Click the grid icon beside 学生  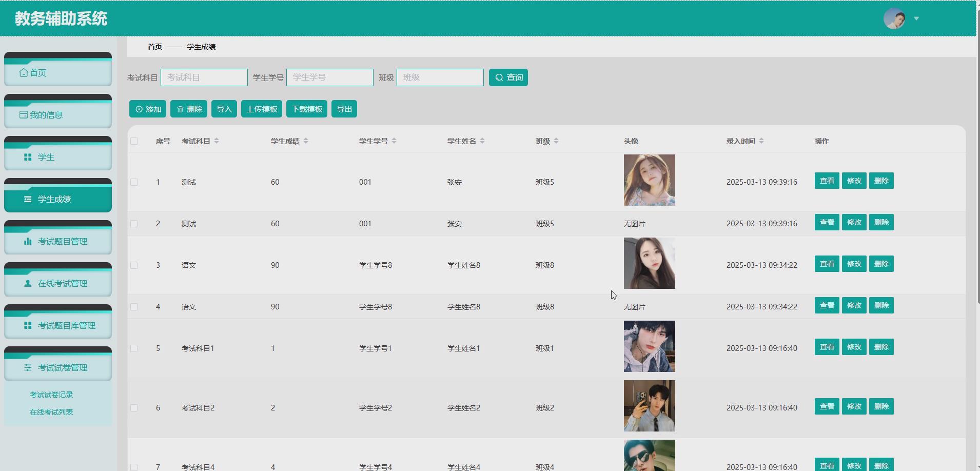pyautogui.click(x=28, y=157)
